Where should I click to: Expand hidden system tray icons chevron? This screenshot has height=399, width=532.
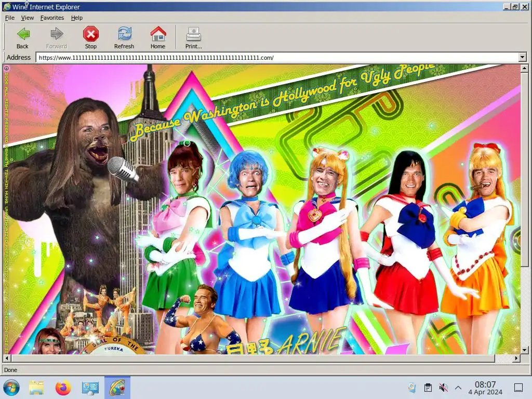[x=458, y=387]
